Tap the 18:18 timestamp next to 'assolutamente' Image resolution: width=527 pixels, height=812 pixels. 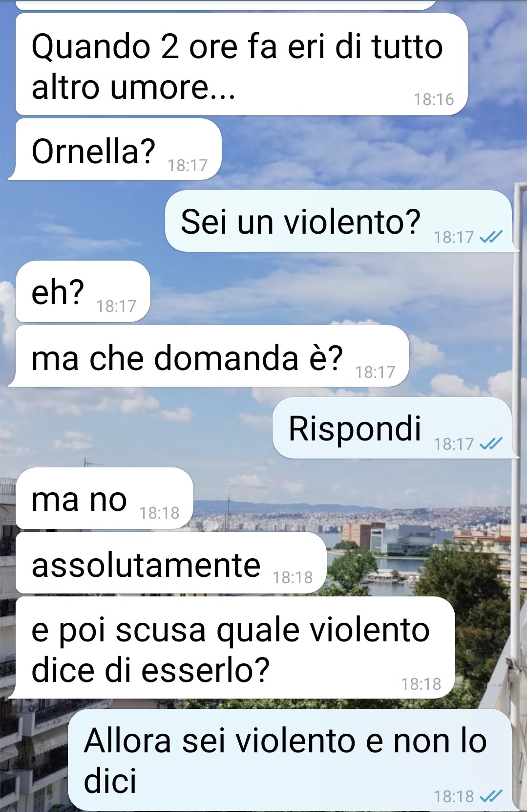tap(293, 577)
